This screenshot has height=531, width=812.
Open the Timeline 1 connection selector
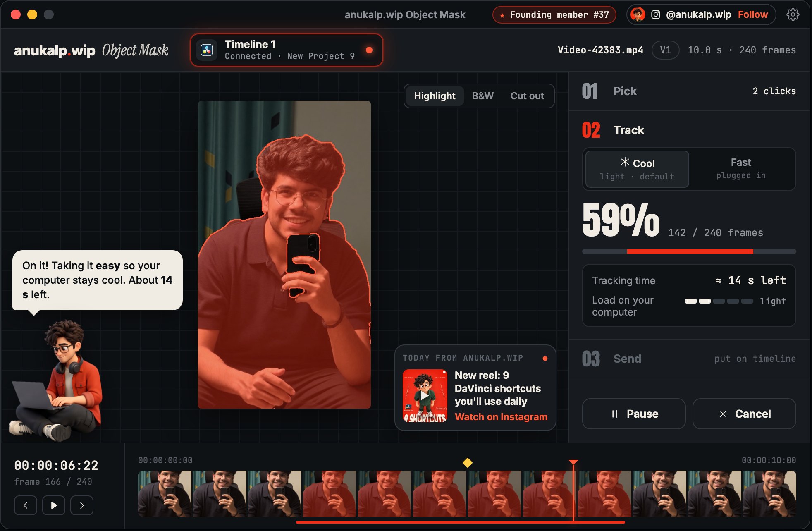click(x=287, y=50)
